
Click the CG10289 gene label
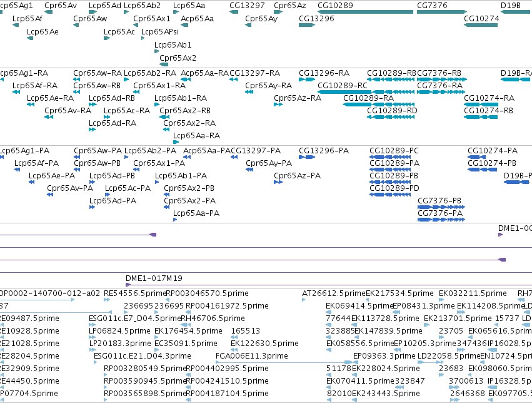coord(335,6)
